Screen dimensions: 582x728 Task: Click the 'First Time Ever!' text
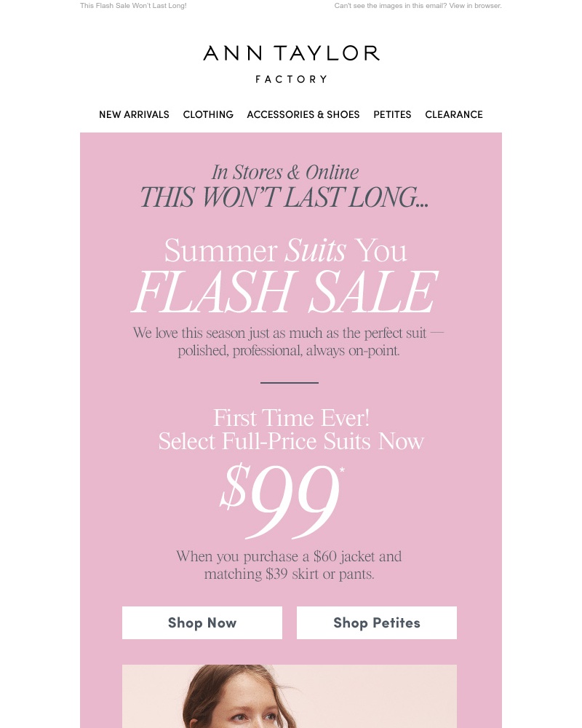coord(291,418)
